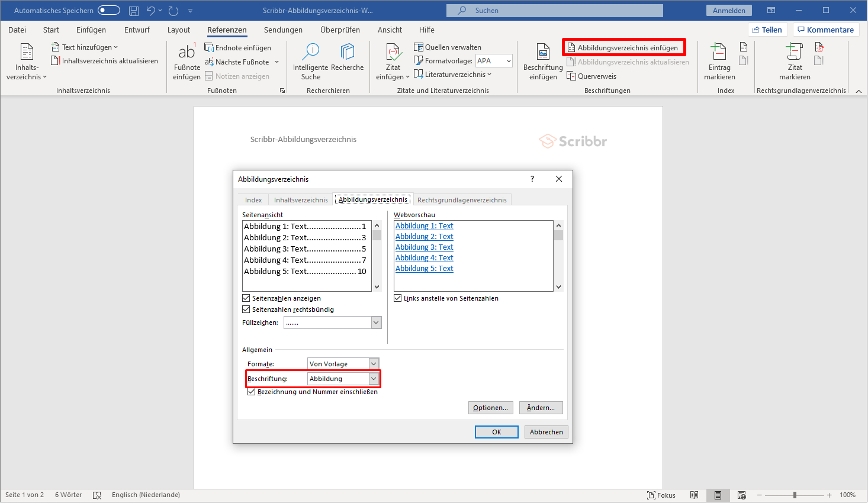Click Zitat einfügen

(393, 62)
